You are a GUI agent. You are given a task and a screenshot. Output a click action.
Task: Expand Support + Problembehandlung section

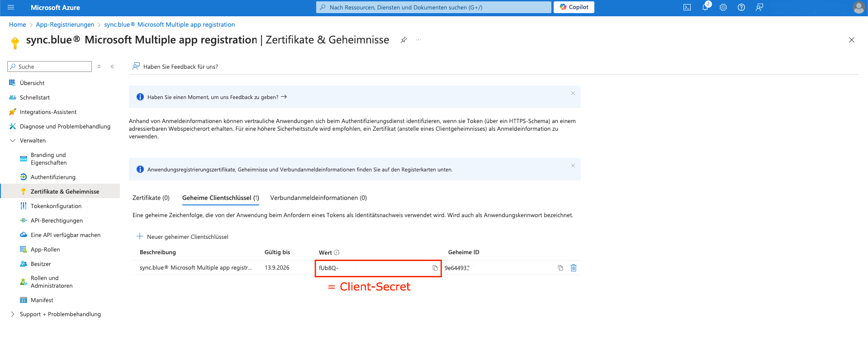click(13, 314)
